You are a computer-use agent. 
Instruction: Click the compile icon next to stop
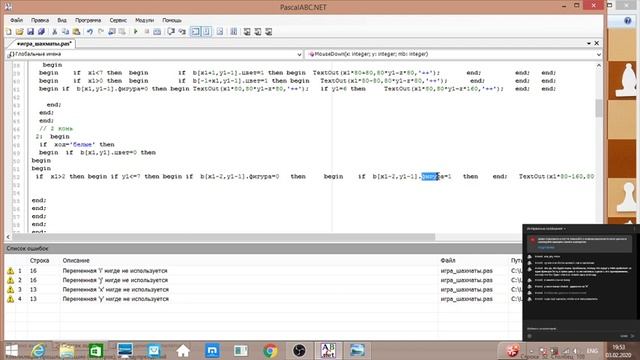pyautogui.click(x=157, y=31)
